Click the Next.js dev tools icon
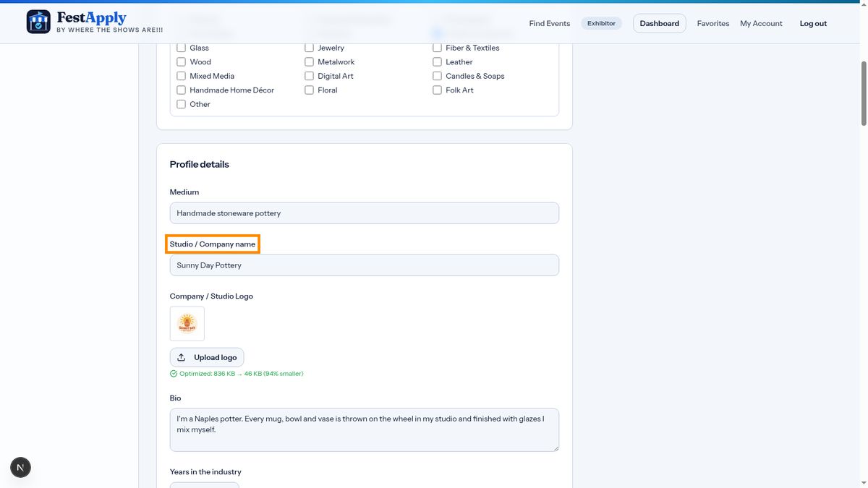868x488 pixels. coord(20,467)
